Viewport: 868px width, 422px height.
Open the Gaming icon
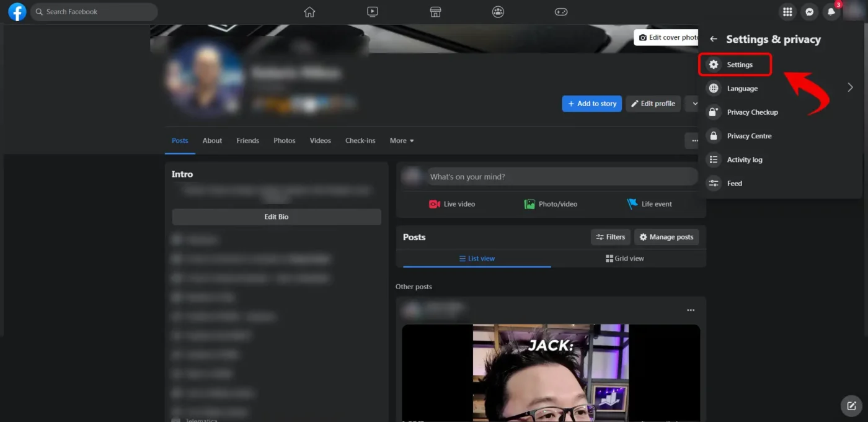560,12
